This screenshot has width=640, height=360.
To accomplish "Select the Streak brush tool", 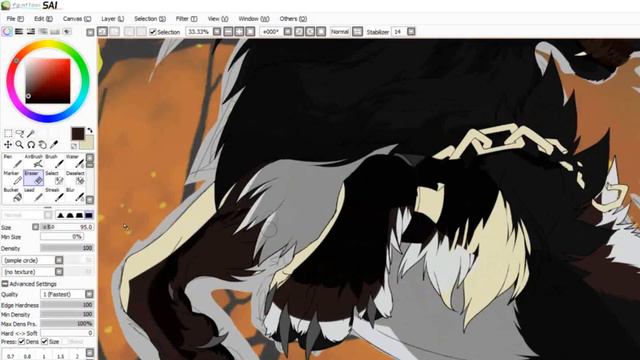I will pos(54,195).
